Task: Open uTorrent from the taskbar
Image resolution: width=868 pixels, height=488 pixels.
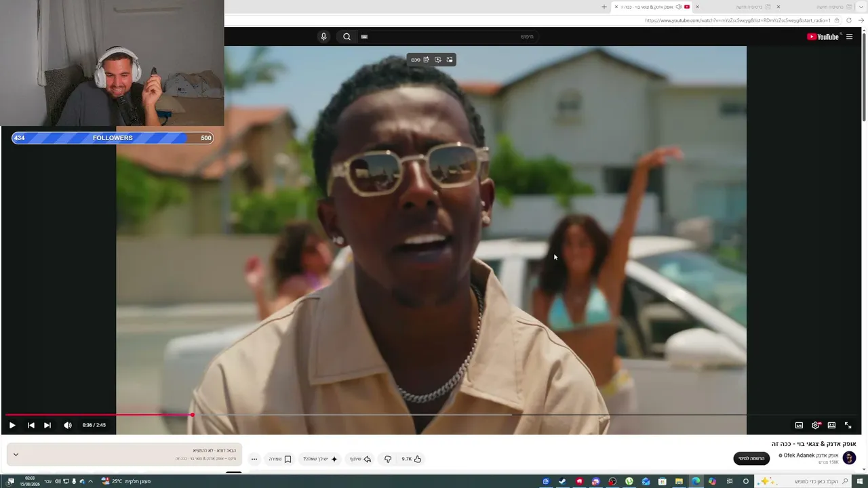Action: pos(629,481)
